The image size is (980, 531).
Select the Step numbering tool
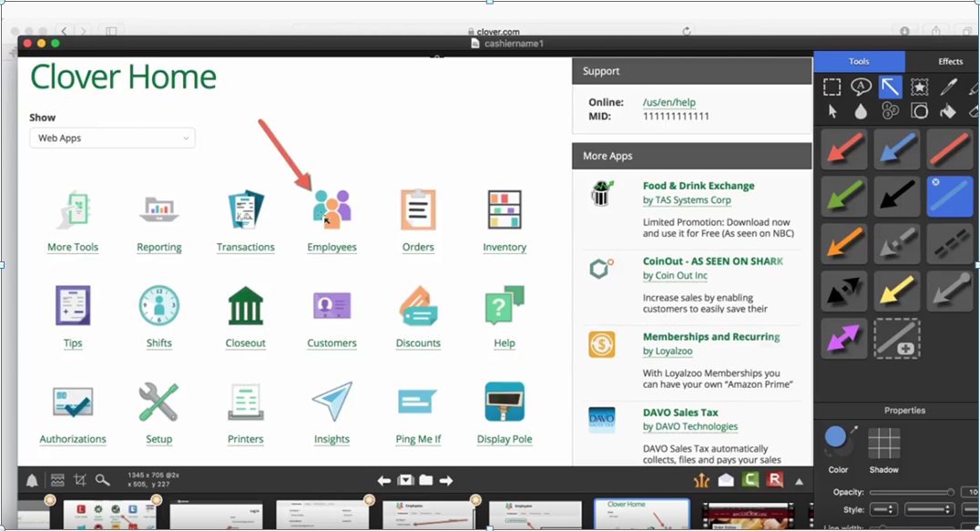coord(890,111)
